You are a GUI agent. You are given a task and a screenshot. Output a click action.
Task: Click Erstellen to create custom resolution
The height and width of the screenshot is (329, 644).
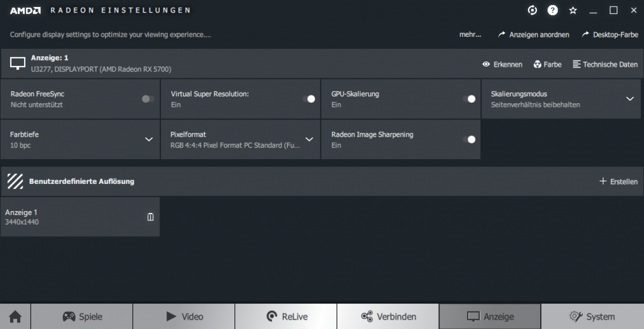click(x=624, y=181)
